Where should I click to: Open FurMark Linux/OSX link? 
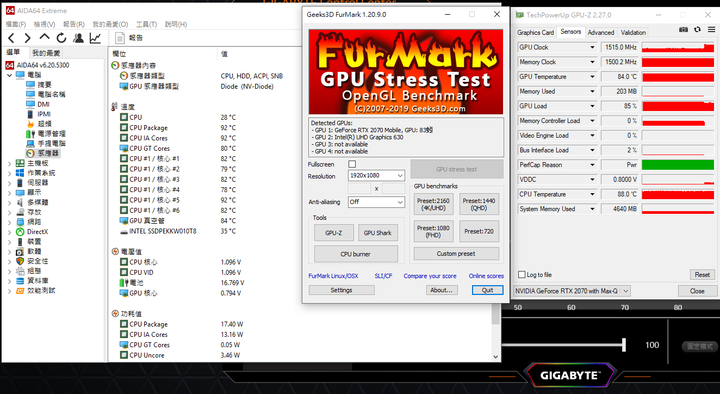click(333, 276)
